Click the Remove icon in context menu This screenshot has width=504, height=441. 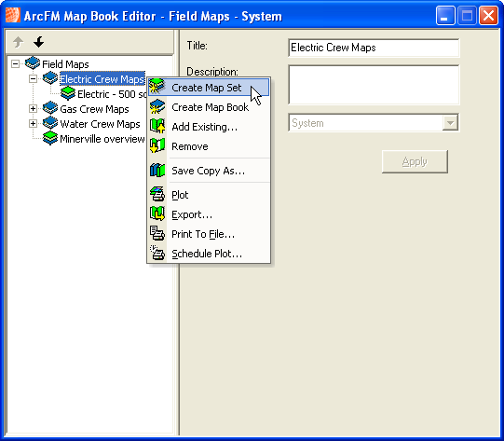click(x=157, y=146)
